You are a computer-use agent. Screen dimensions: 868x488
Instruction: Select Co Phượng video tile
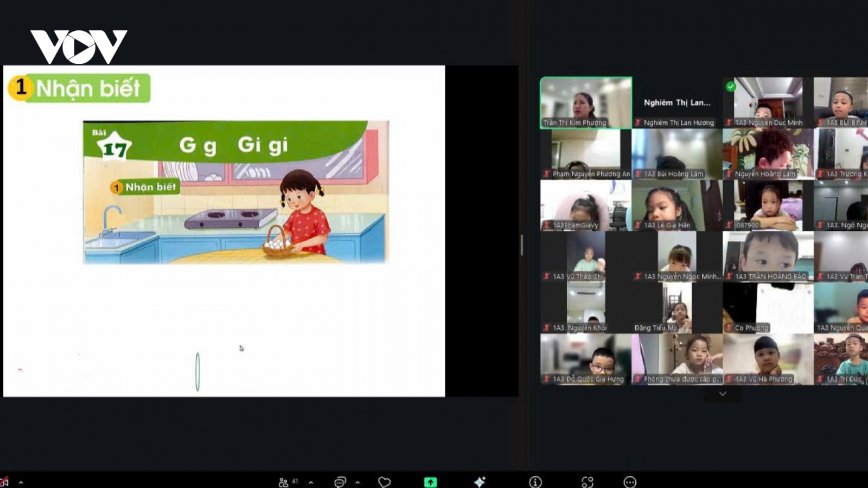(x=768, y=308)
